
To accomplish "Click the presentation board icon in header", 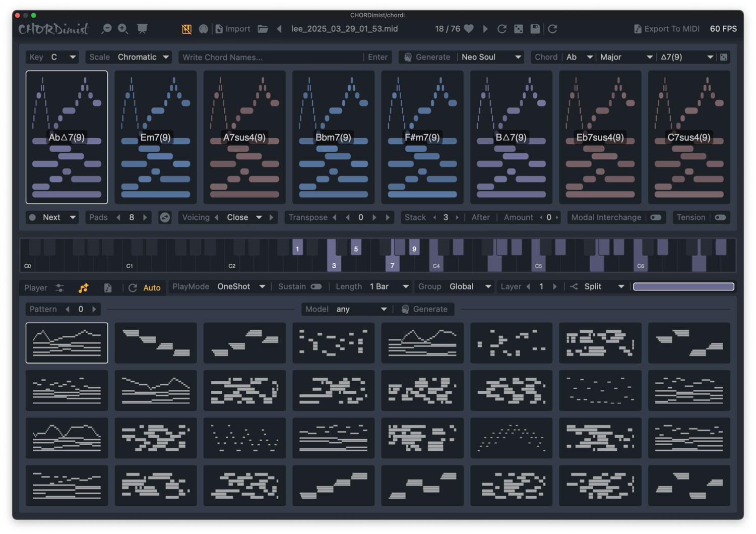I will coord(142,29).
